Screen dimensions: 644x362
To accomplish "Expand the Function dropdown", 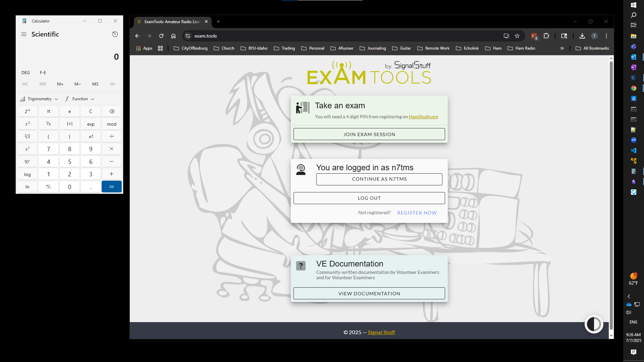I will [80, 99].
